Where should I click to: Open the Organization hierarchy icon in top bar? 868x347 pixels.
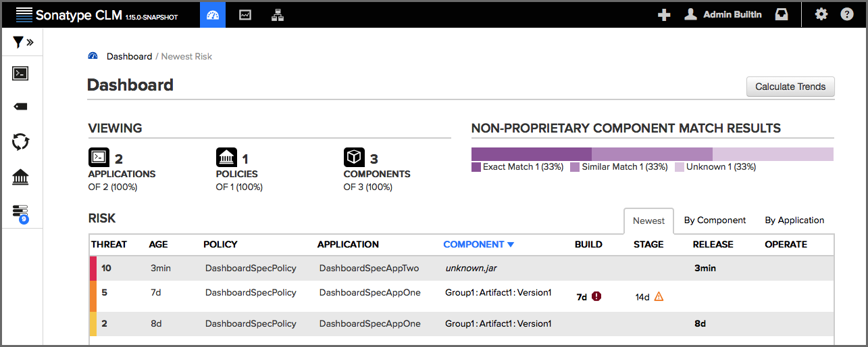point(278,14)
